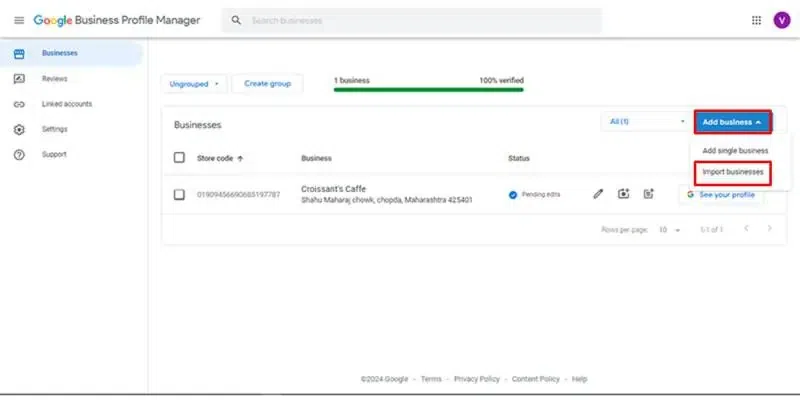Expand the Ungrouped dropdown
800x400 pixels.
pyautogui.click(x=194, y=84)
